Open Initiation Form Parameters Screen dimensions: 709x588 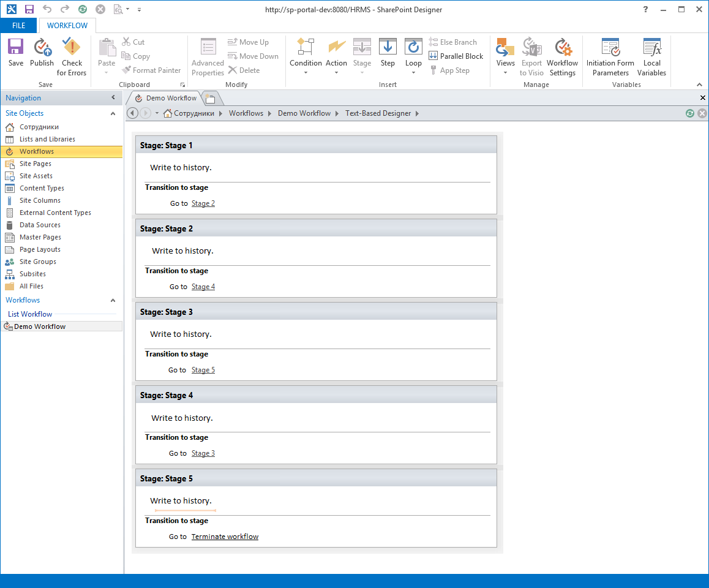(x=610, y=57)
